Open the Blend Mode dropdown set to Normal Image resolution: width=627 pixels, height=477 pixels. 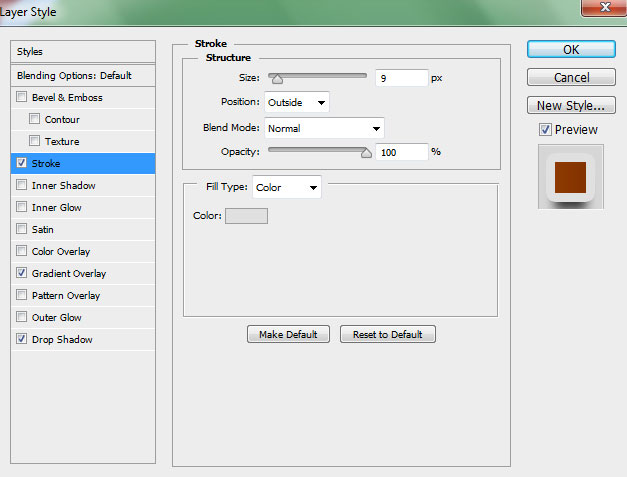pyautogui.click(x=324, y=128)
